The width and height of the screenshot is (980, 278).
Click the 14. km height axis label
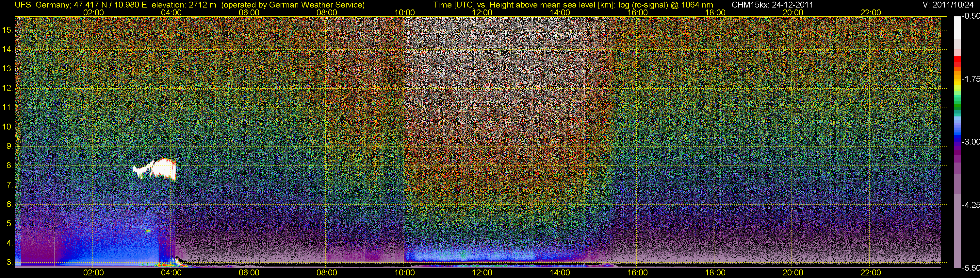point(7,49)
